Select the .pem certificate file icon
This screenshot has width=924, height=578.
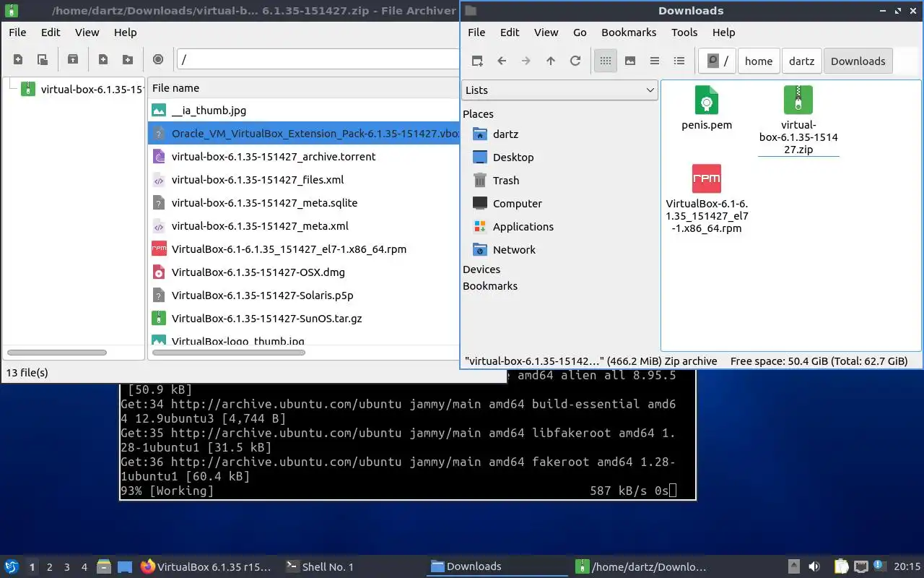point(707,100)
